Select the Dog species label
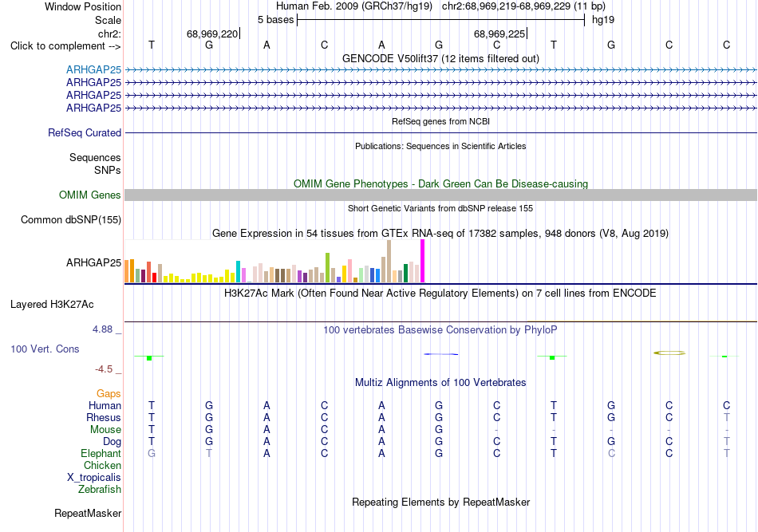Screen dimensions: 758x532 point(113,441)
